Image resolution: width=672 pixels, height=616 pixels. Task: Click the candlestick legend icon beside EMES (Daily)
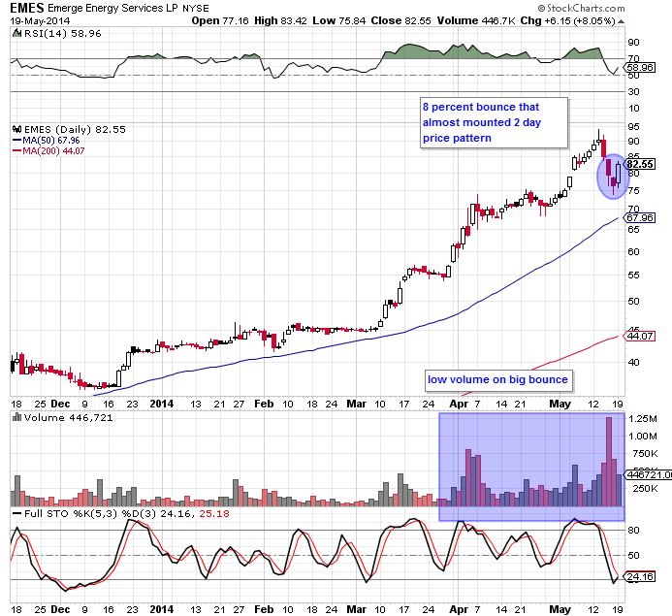17,129
